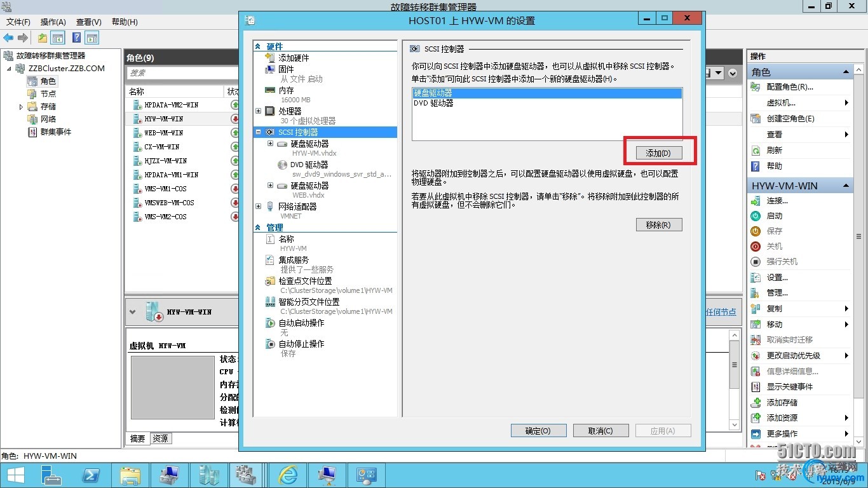Screen dimensions: 868x488
Task: Open the 查看(V) menu
Action: point(88,22)
